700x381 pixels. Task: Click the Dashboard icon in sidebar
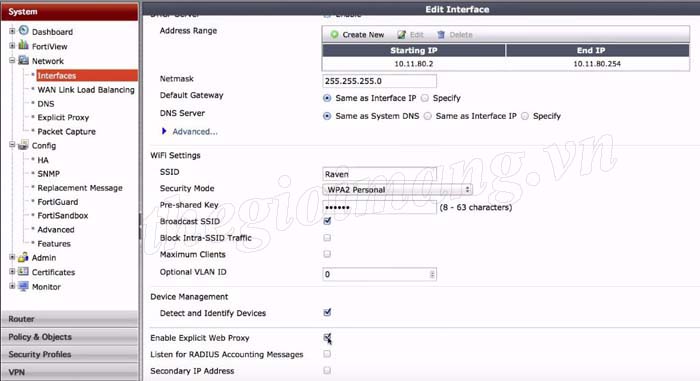tap(24, 31)
